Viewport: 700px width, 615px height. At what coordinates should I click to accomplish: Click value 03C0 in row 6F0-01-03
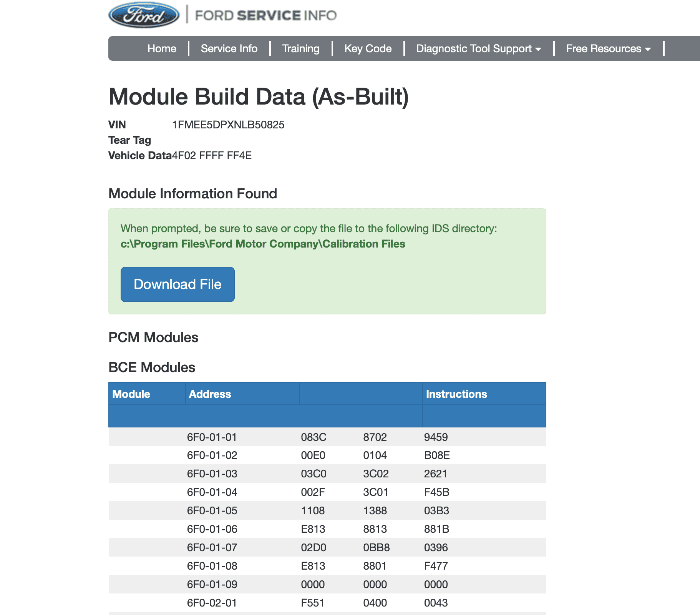[314, 474]
